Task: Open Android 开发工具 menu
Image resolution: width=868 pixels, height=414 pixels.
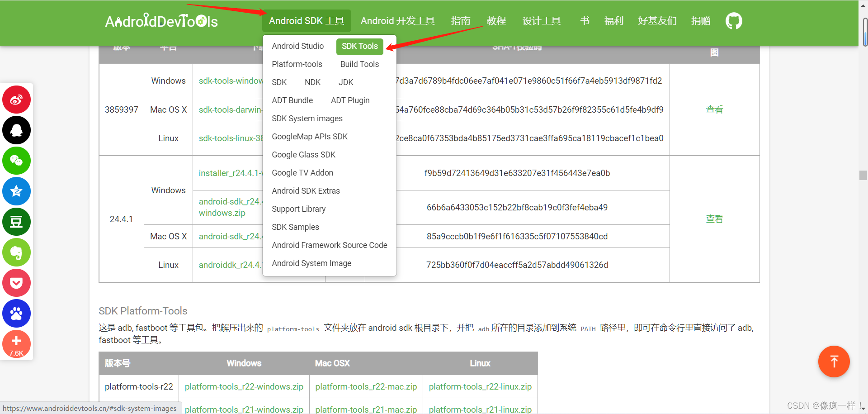Action: click(398, 21)
